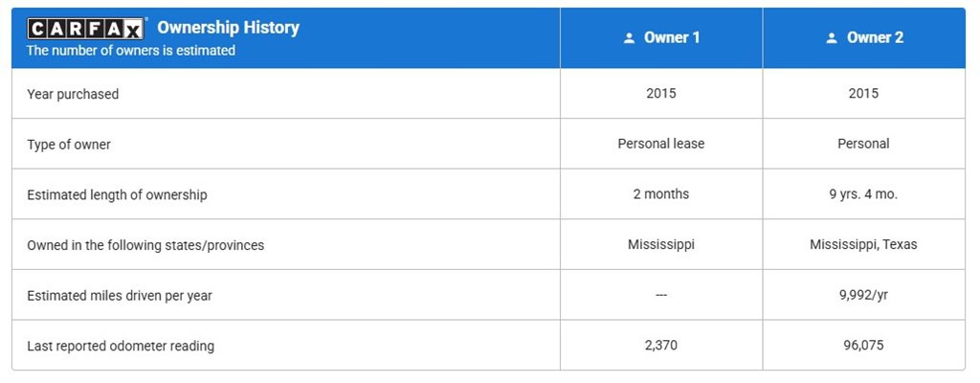Screen dimensions: 980x383
Task: Click the Owned in states/provinces row label
Action: pos(145,245)
